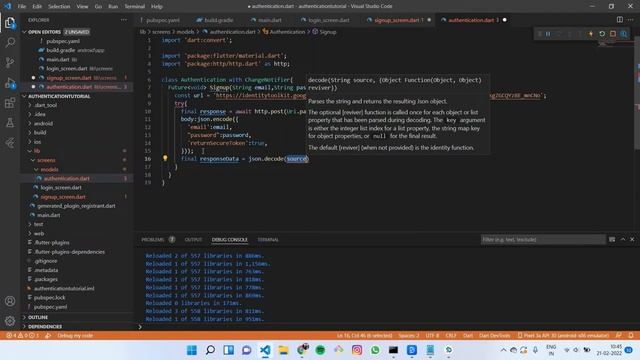Close the bottom panel

pos(632,240)
